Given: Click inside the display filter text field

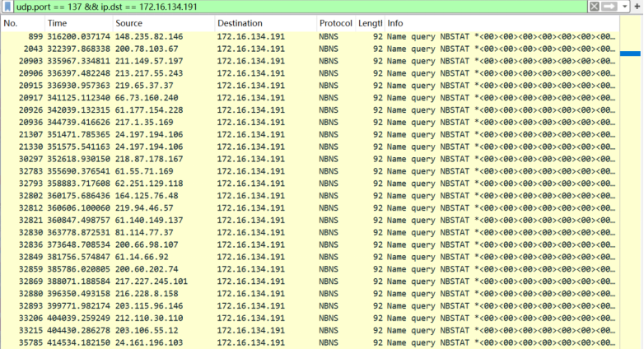Looking at the screenshot, I should [x=301, y=7].
